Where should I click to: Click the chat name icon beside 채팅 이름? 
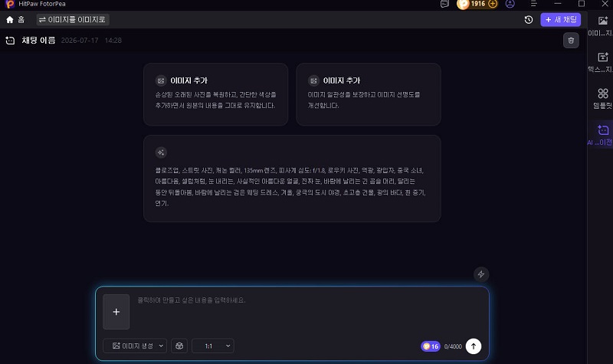tap(10, 41)
